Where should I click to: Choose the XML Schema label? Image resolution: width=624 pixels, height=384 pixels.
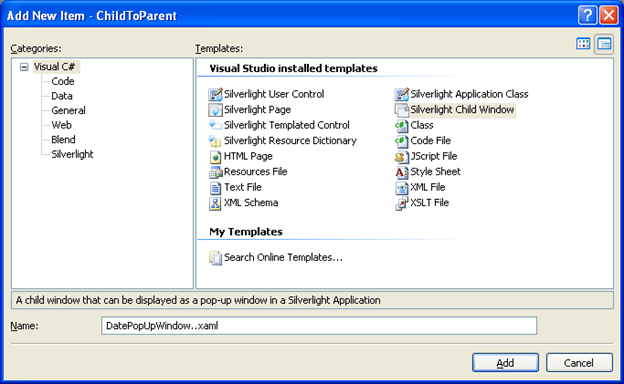tap(251, 203)
